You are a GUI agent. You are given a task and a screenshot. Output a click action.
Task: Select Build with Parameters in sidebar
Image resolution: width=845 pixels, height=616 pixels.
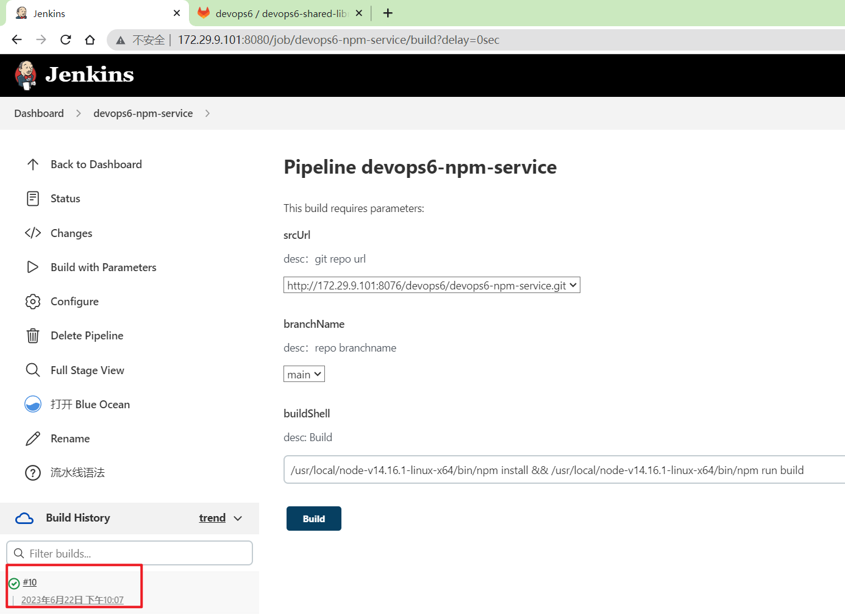tap(104, 267)
